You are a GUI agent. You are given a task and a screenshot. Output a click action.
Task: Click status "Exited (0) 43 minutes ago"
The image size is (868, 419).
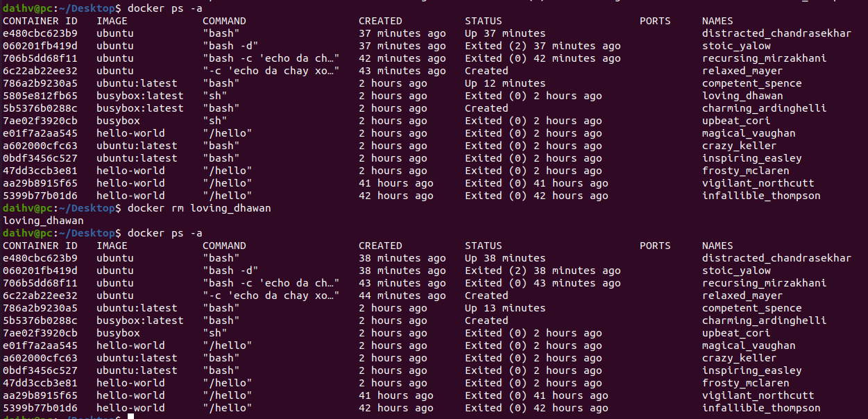click(543, 283)
